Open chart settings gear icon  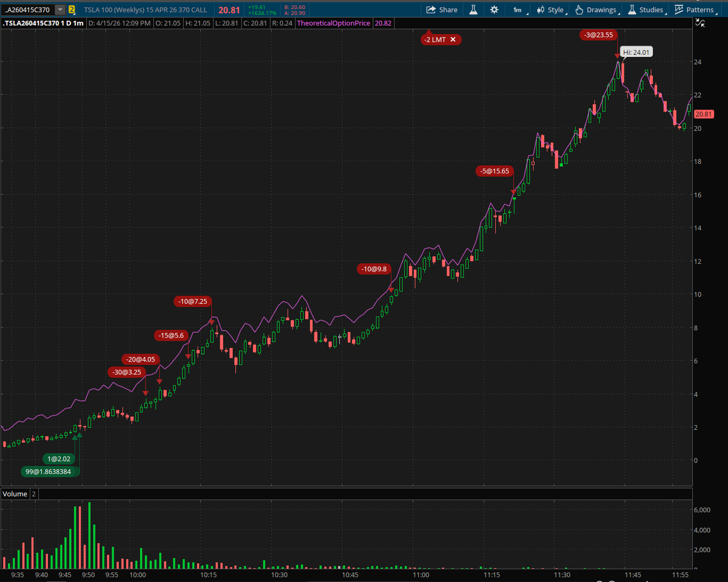coord(494,10)
